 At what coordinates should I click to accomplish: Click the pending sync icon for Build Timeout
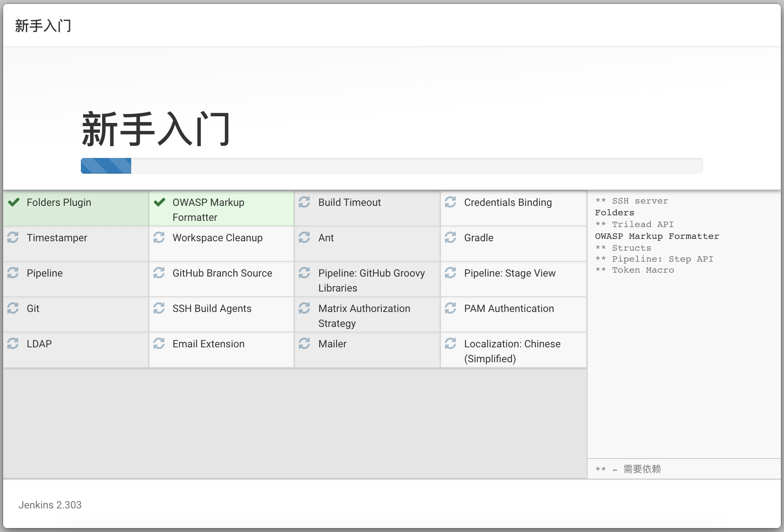304,202
